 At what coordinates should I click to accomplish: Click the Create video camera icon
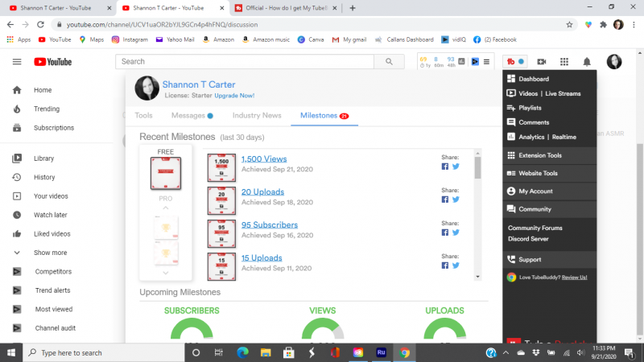[x=542, y=62]
